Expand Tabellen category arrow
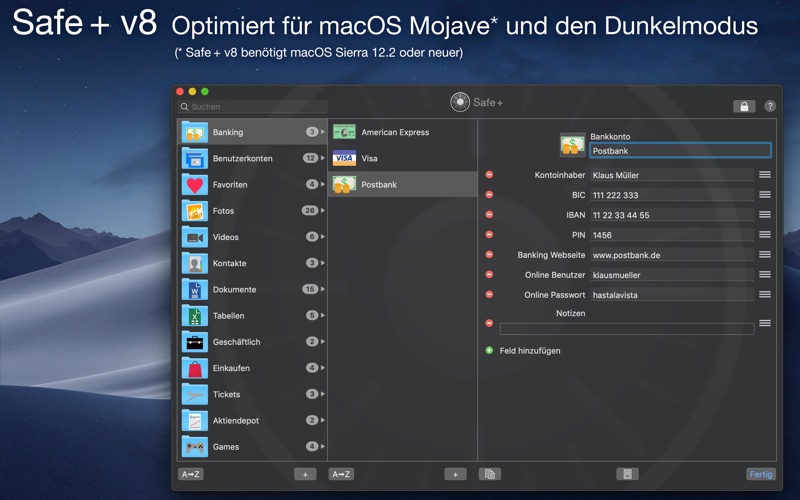The image size is (800, 500). tap(322, 315)
